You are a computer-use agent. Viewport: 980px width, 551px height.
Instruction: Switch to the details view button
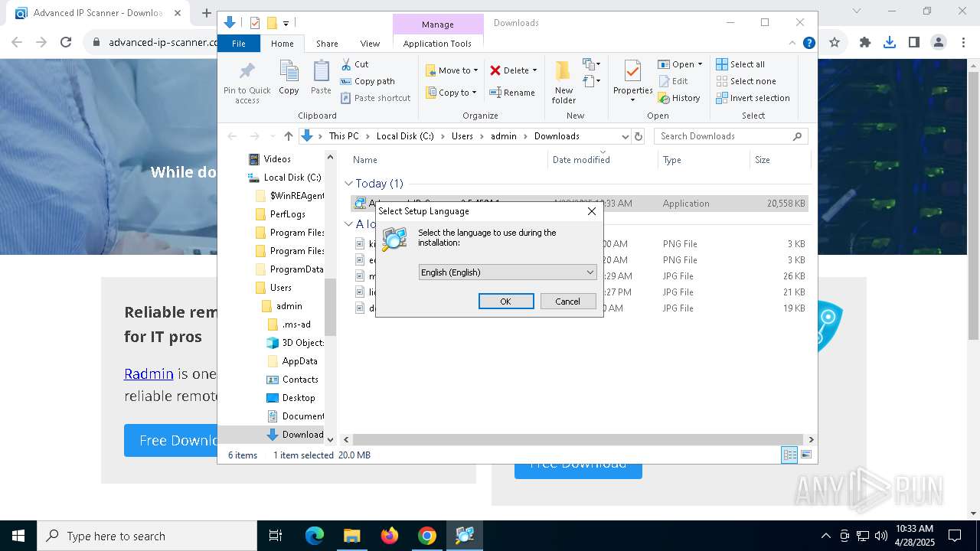click(789, 455)
